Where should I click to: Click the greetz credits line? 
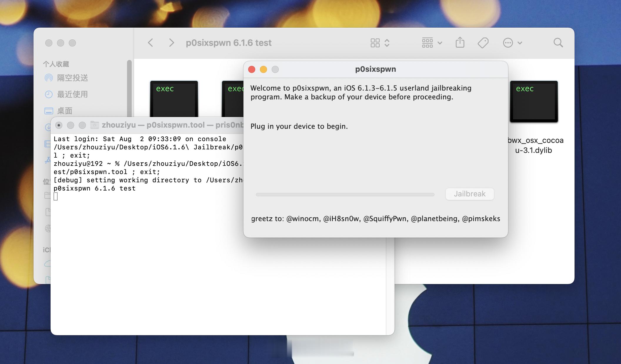coord(375,219)
